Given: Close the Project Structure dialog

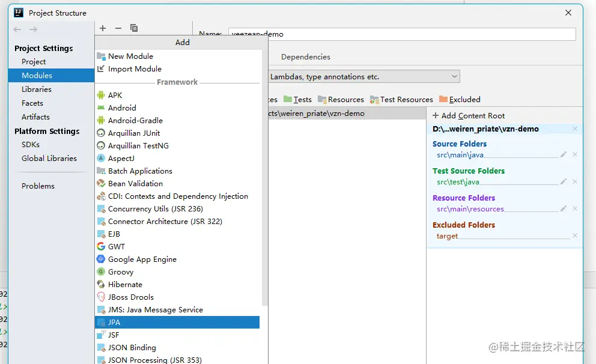Looking at the screenshot, I should [568, 13].
